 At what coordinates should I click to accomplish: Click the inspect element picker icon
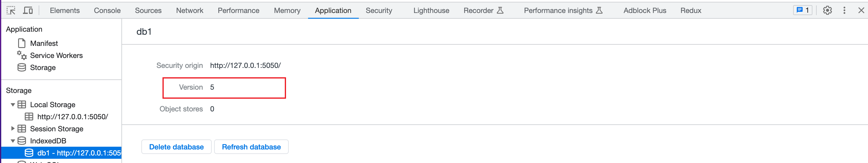pyautogui.click(x=11, y=11)
